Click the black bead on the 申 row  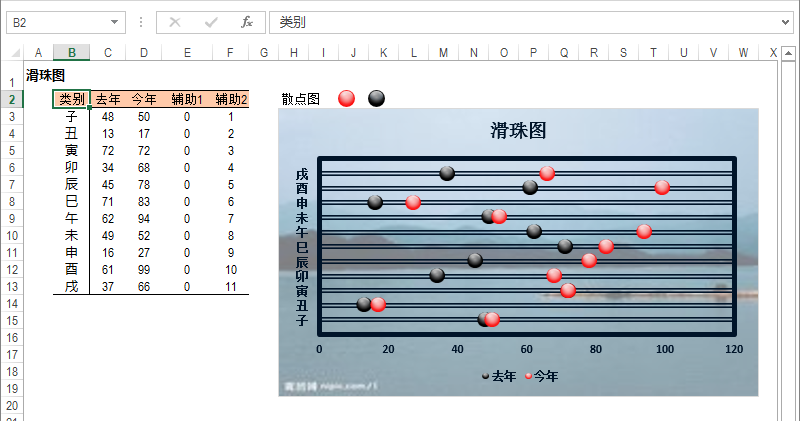click(x=375, y=202)
